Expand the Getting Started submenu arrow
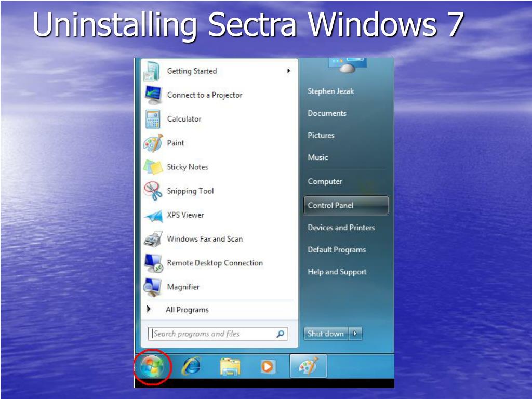Viewport: 532px width, 399px height. point(288,71)
